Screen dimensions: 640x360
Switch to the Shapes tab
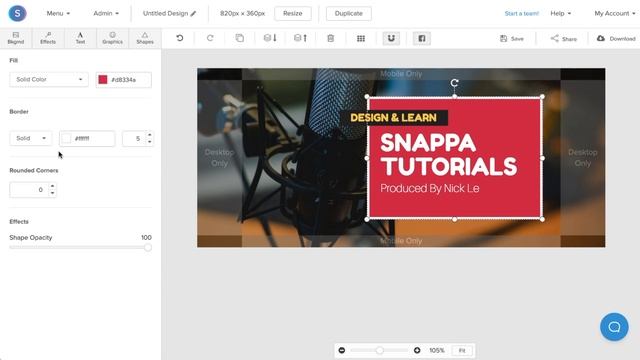[x=145, y=38]
